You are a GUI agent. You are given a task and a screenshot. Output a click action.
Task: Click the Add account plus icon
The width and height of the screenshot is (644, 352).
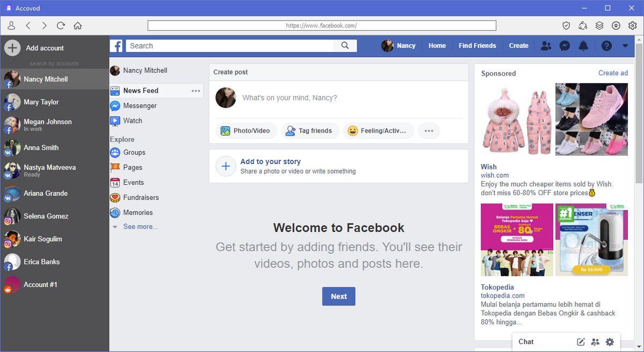click(12, 48)
